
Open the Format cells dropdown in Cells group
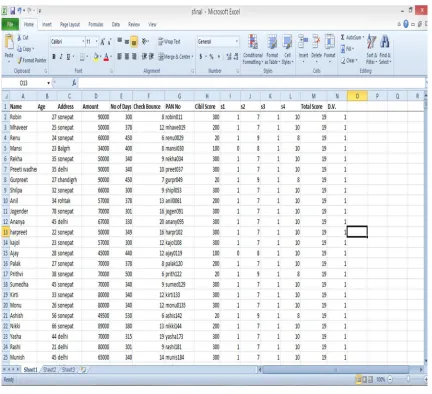tap(330, 49)
